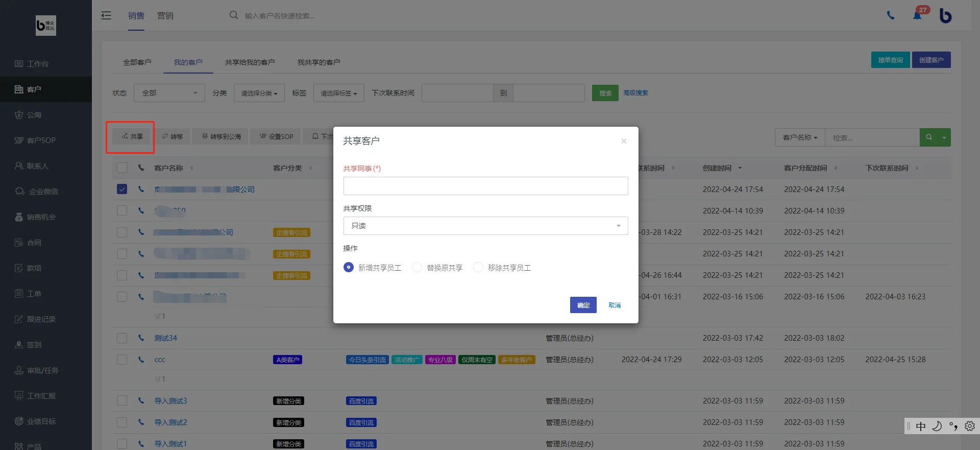Select 新增共享员工 radio option
The height and width of the screenshot is (450, 980).
pos(349,267)
